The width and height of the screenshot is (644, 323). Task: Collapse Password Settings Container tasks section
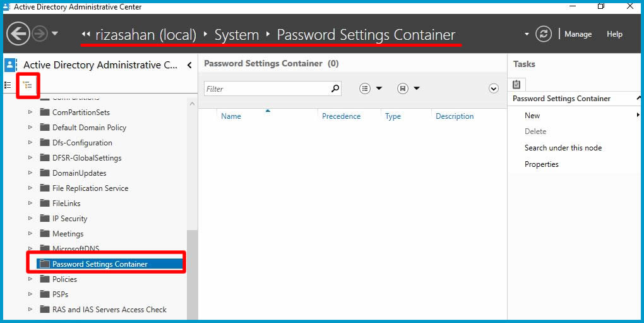tap(639, 98)
